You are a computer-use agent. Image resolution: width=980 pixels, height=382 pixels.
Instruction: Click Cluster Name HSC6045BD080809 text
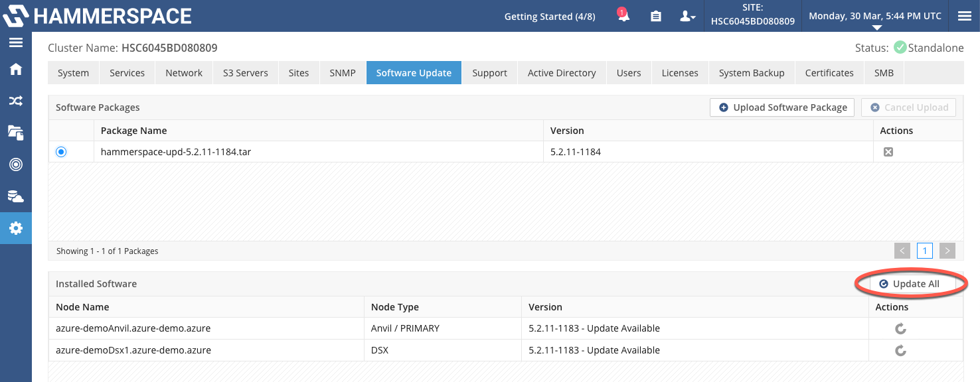point(133,48)
